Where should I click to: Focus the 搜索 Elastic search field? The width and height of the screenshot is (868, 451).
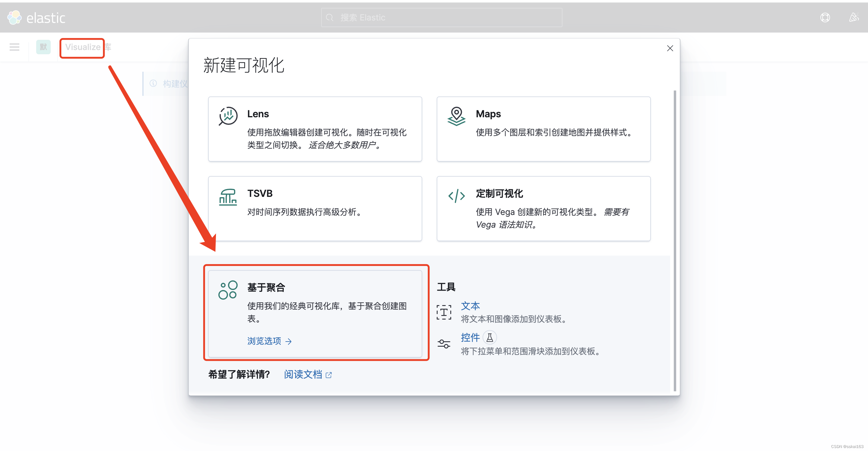(x=442, y=17)
